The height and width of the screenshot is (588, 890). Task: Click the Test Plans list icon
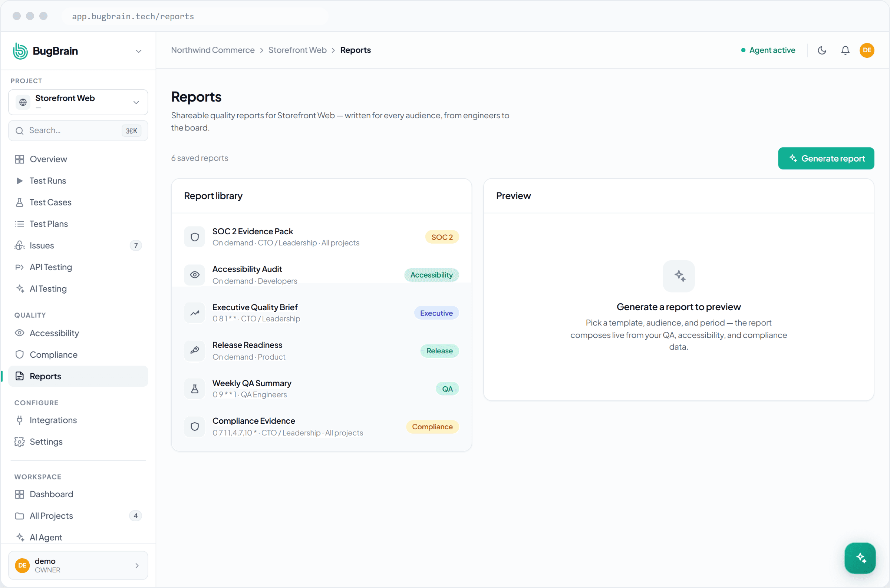click(20, 224)
